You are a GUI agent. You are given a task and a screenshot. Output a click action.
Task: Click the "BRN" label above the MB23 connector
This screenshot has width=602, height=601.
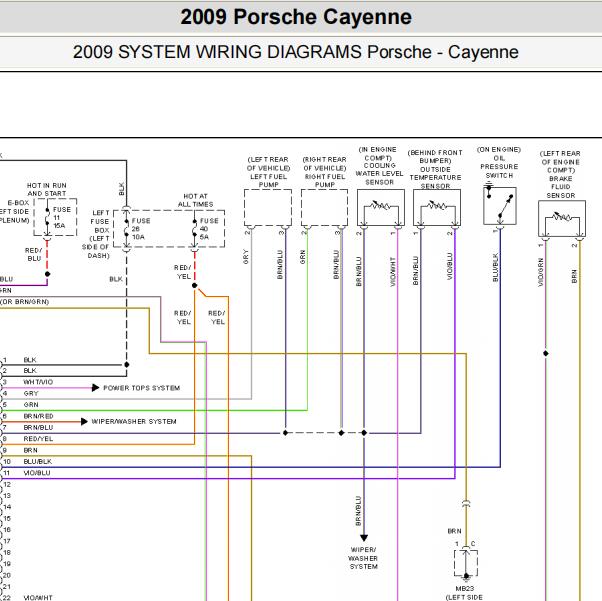(454, 531)
